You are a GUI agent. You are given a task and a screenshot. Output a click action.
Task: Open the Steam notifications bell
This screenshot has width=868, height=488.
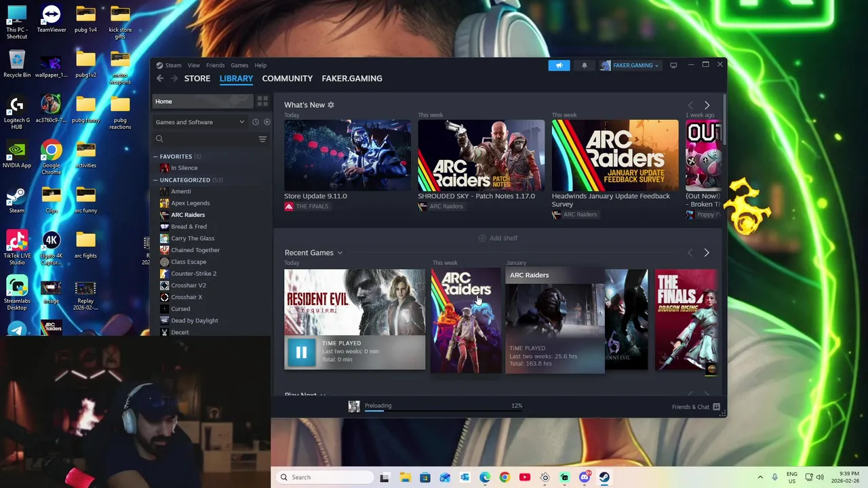click(x=585, y=65)
